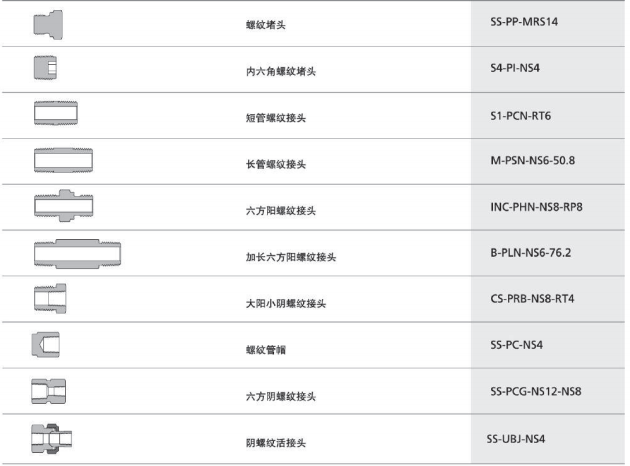Click the hex male nipple icon
The image size is (630, 466).
click(62, 205)
